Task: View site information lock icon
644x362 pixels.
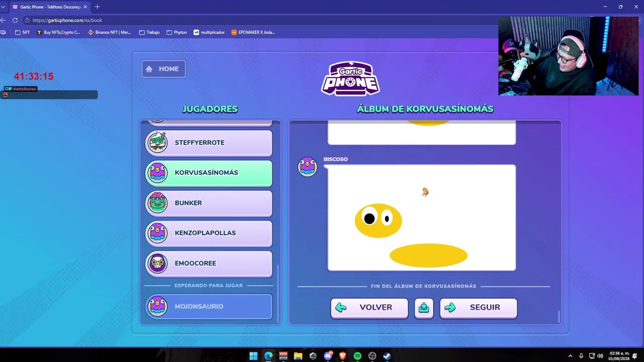Action: click(27, 20)
